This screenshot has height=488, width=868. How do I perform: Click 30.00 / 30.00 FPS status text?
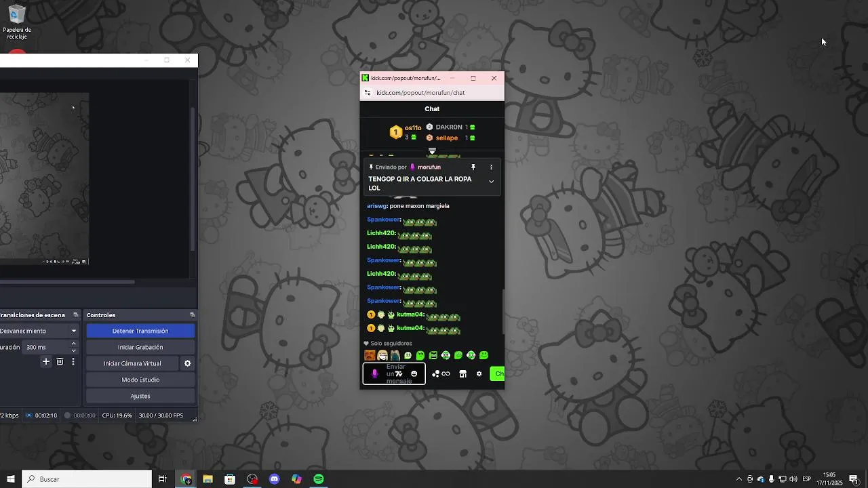coord(161,415)
